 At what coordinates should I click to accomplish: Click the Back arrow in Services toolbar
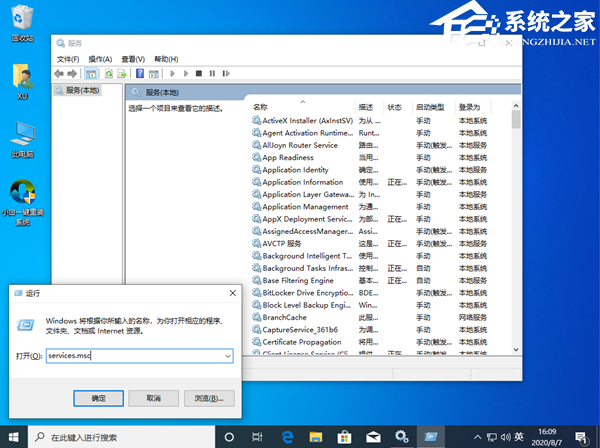pyautogui.click(x=60, y=73)
